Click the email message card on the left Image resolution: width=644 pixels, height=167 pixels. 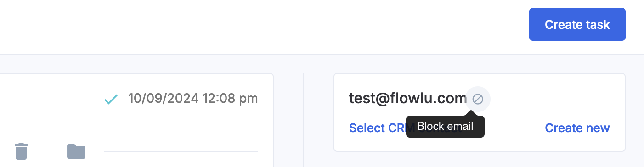[137, 120]
